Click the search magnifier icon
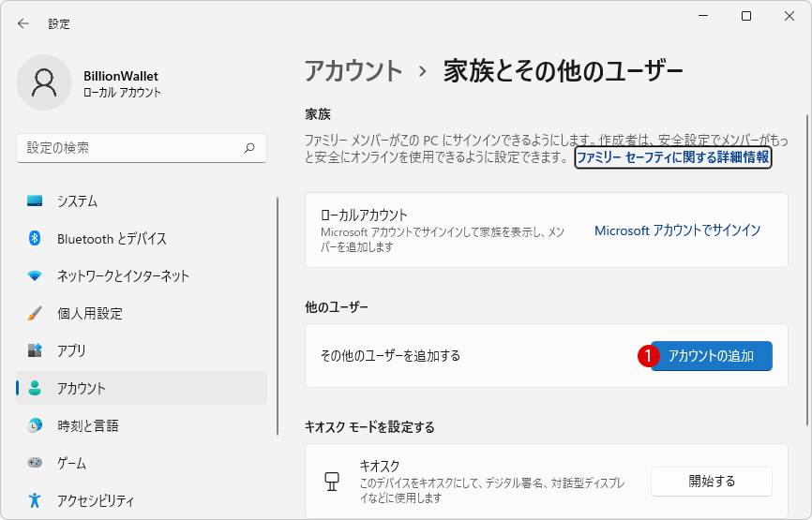This screenshot has height=520, width=812. point(249,148)
